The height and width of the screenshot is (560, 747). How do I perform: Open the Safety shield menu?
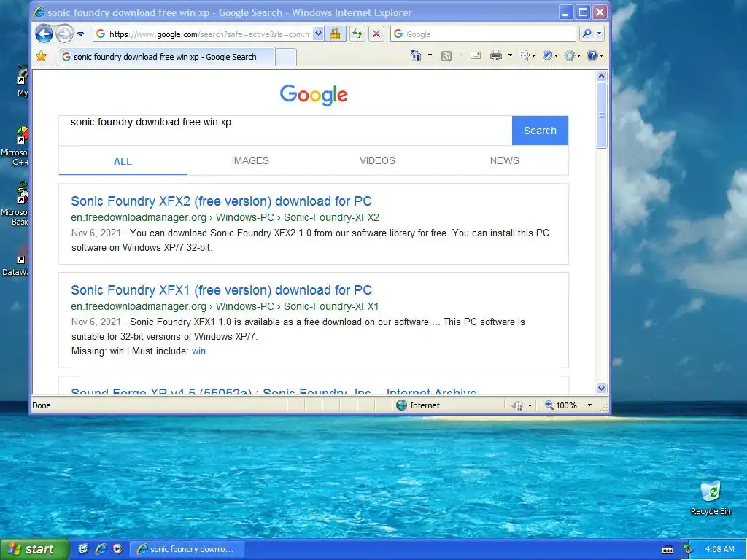point(550,56)
